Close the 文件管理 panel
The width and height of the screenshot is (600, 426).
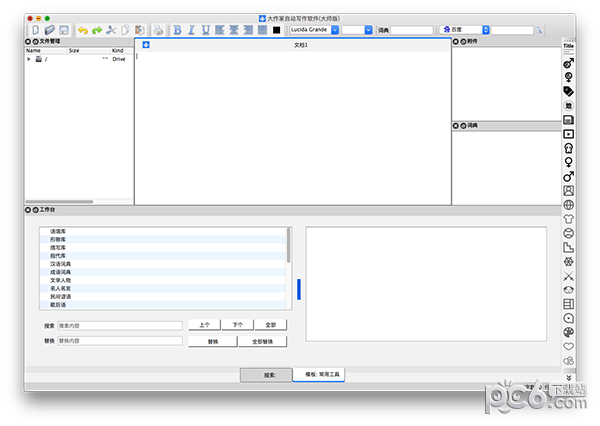(x=28, y=41)
